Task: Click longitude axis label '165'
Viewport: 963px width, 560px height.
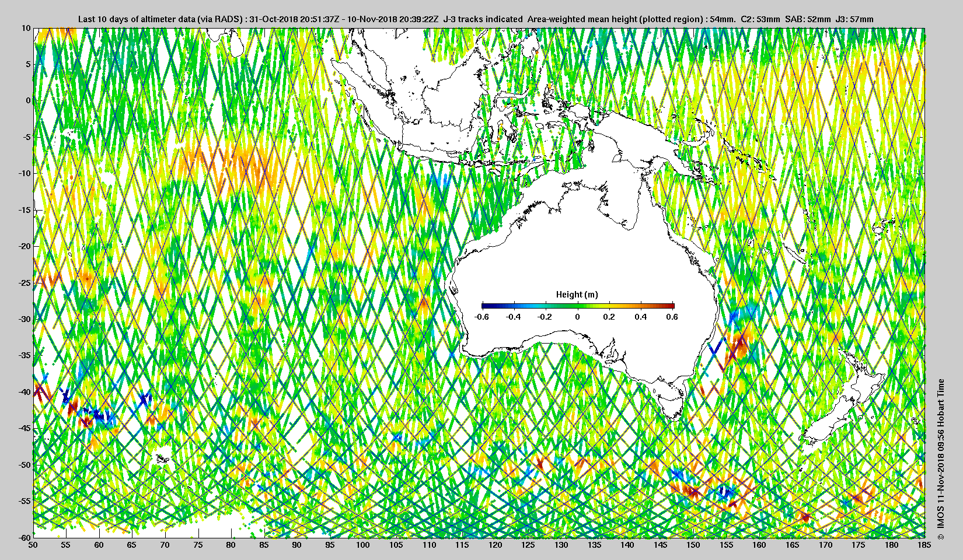Action: [x=793, y=545]
